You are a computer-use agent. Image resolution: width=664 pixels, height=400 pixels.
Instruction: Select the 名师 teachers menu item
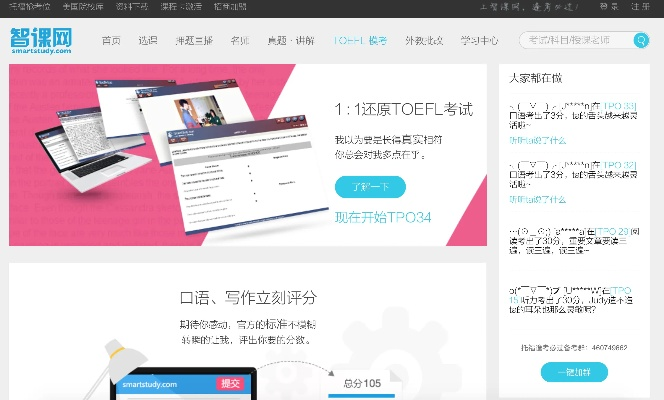(239, 41)
